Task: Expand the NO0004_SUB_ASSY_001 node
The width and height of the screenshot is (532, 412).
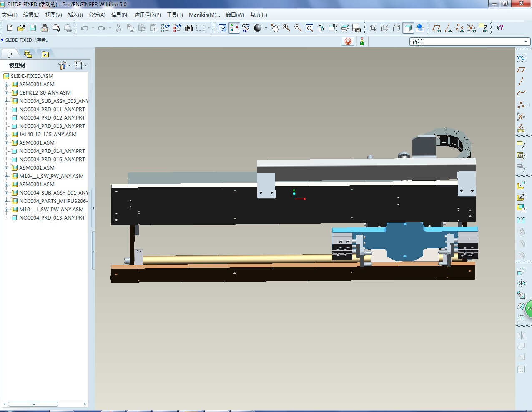Action: coord(7,193)
